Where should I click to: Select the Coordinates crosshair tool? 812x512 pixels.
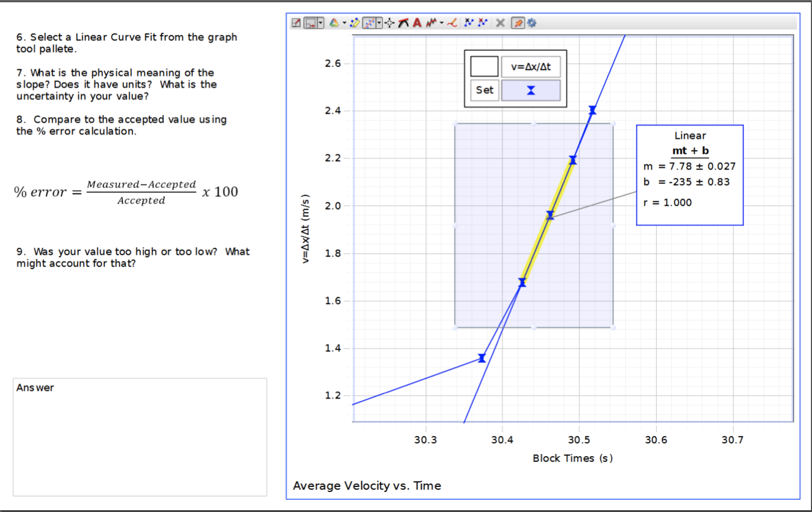point(390,23)
